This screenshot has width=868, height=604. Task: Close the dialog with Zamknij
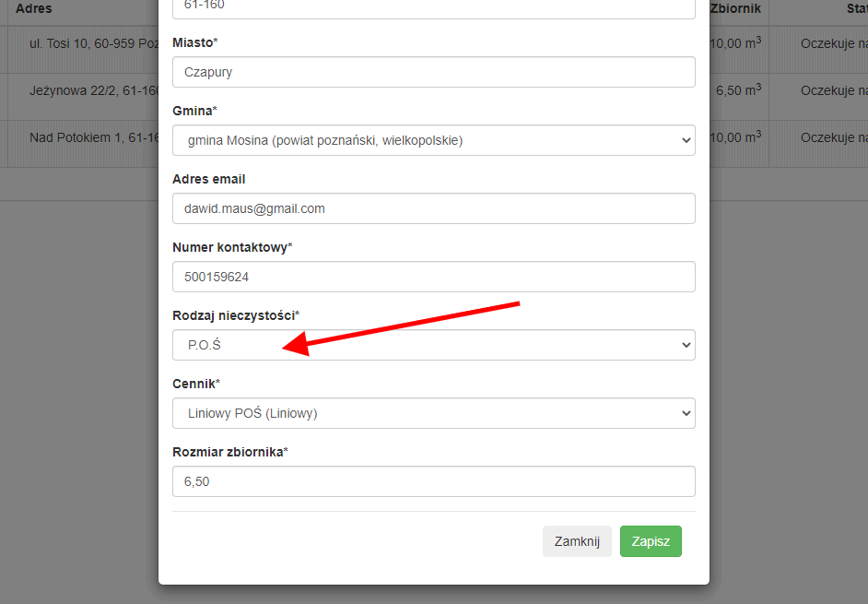pyautogui.click(x=577, y=541)
